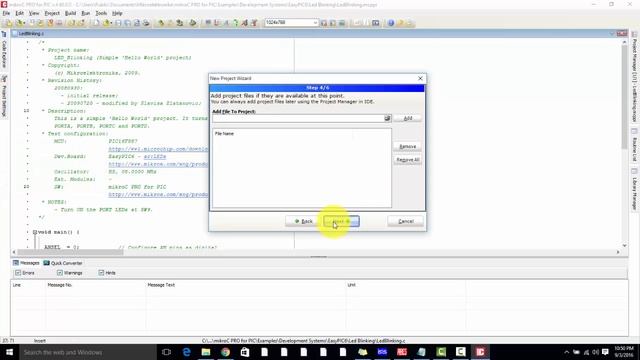Open the Library Manager side panel
The height and width of the screenshot is (360, 640).
pyautogui.click(x=635, y=189)
